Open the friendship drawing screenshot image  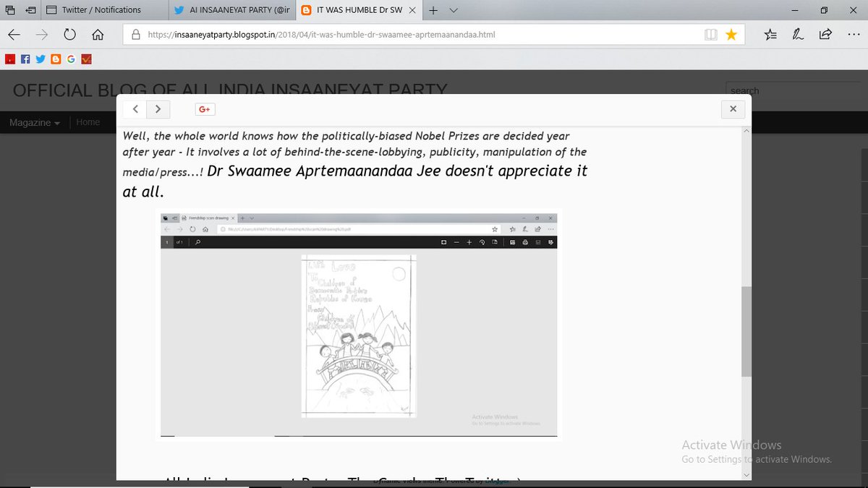[x=359, y=324]
